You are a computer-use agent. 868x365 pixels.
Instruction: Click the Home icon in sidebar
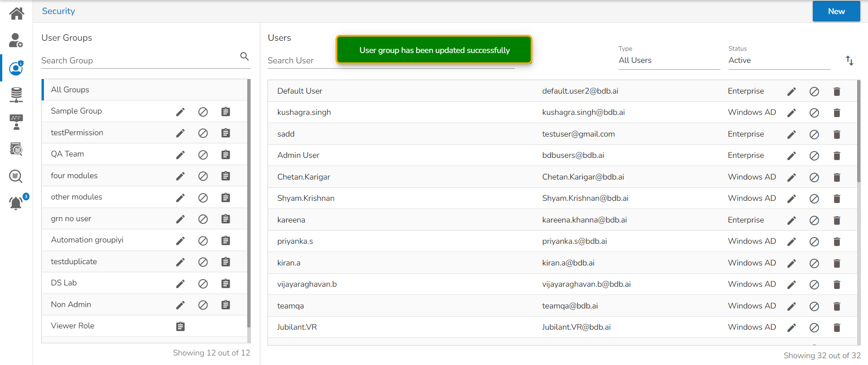(16, 14)
